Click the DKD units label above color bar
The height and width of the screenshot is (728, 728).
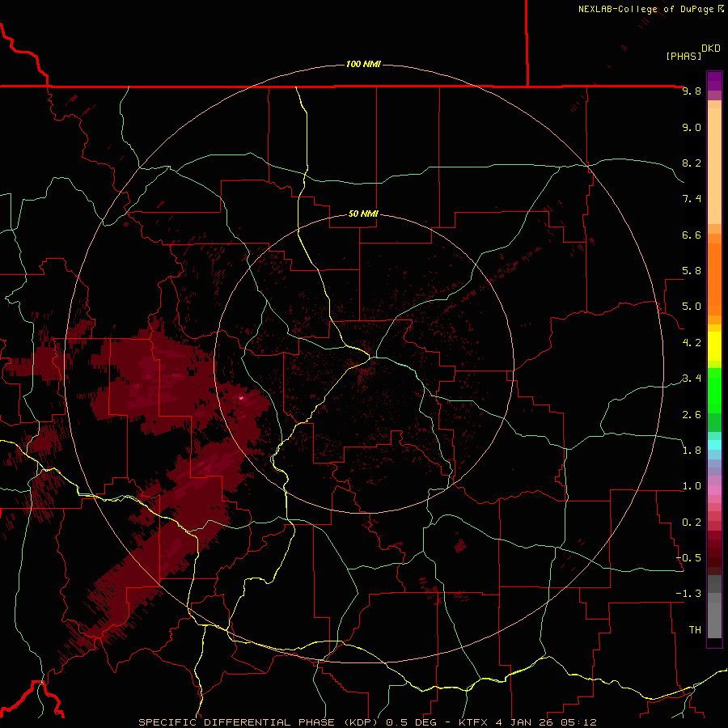pyautogui.click(x=711, y=49)
